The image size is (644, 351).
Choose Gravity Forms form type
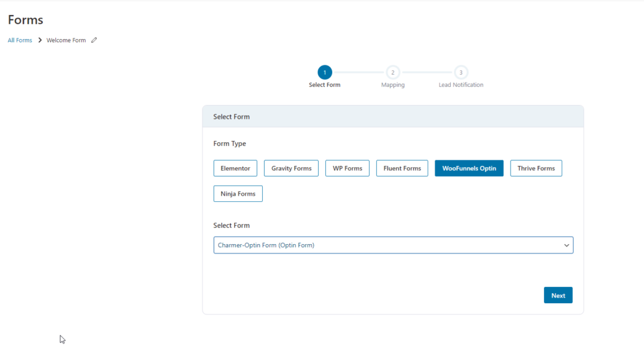pos(291,168)
